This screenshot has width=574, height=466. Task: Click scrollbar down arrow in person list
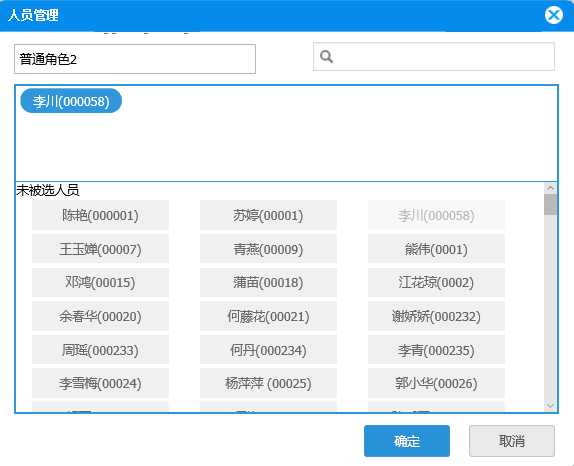click(550, 406)
